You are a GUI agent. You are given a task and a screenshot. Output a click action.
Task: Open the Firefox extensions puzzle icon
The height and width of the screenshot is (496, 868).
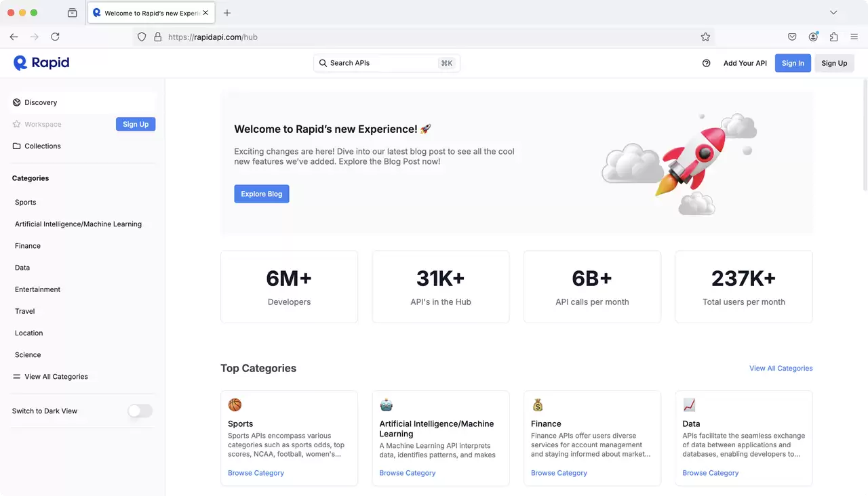coord(833,37)
